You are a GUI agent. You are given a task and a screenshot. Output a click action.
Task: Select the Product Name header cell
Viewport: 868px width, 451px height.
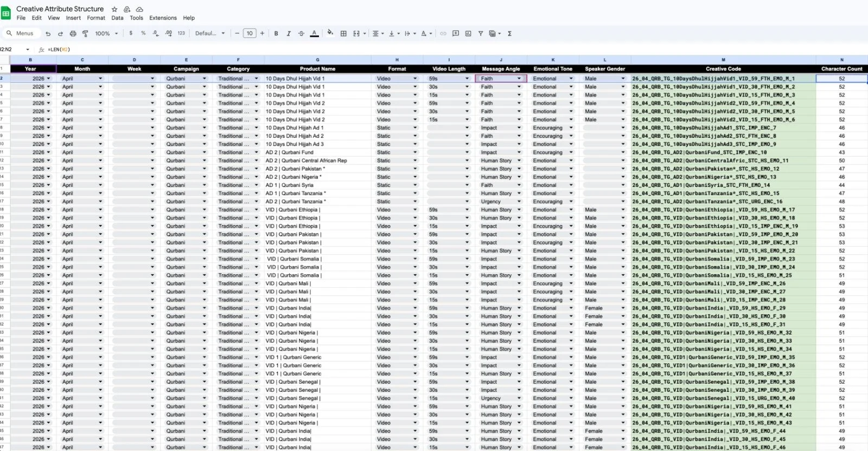pos(317,69)
